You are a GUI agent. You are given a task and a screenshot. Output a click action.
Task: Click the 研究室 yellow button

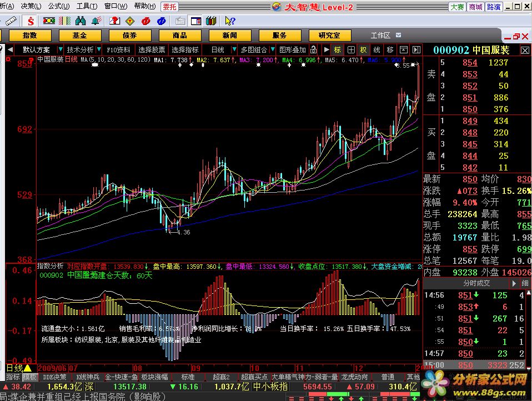click(330, 36)
